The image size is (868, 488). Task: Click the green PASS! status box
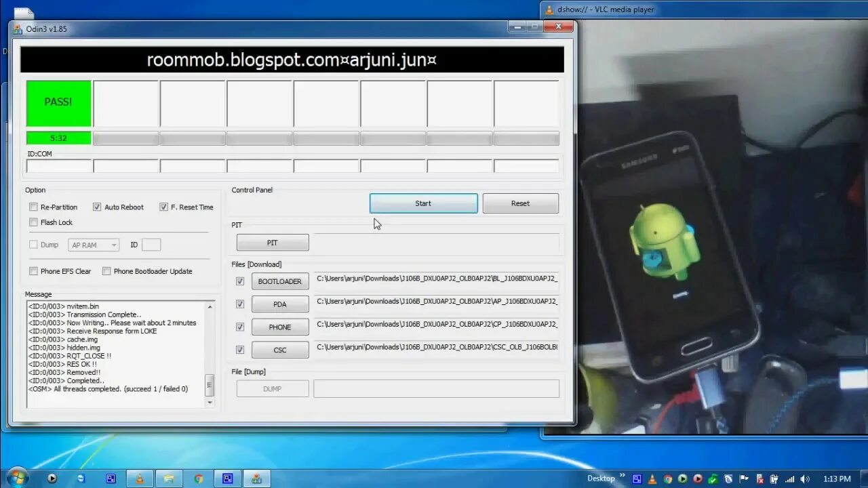[58, 103]
